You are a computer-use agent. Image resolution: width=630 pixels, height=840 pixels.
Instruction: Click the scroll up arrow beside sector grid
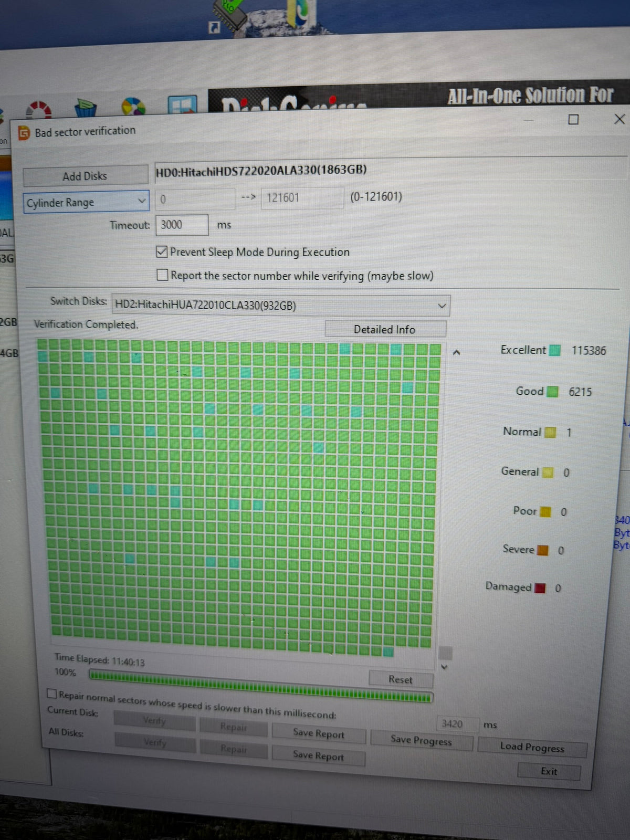[x=456, y=353]
